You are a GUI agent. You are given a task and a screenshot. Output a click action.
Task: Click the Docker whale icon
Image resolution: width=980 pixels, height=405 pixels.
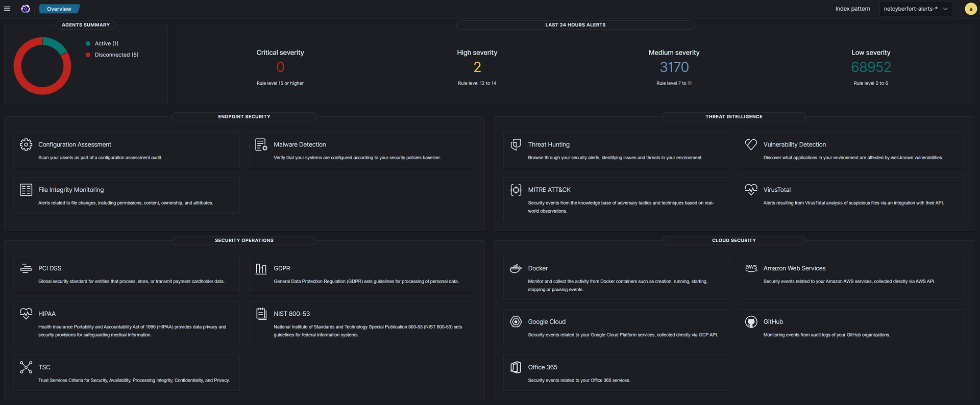[516, 268]
